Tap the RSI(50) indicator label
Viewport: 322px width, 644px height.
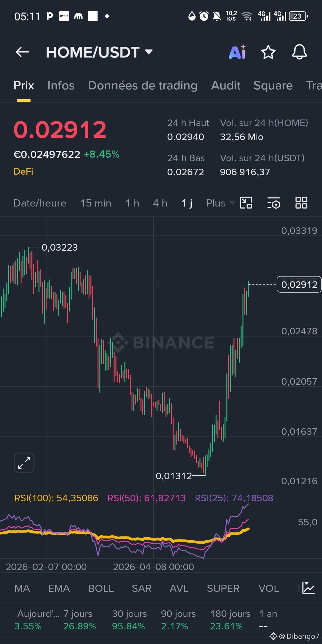click(x=146, y=498)
